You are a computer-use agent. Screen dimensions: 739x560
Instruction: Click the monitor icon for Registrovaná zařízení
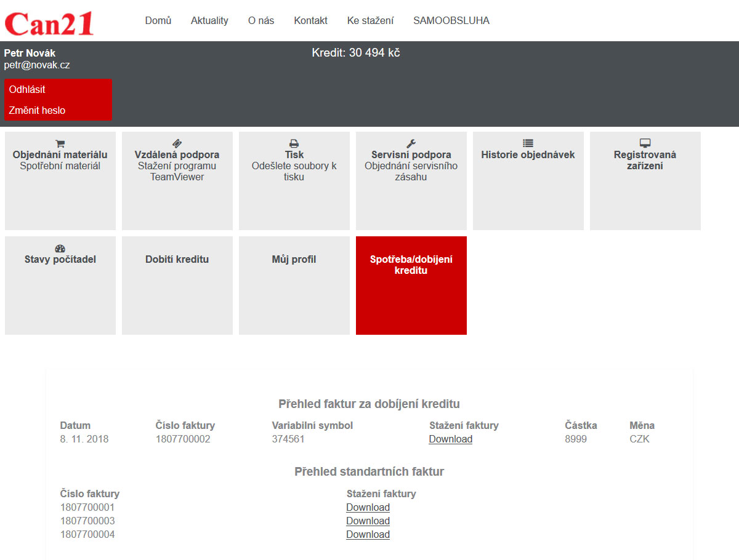coord(645,143)
